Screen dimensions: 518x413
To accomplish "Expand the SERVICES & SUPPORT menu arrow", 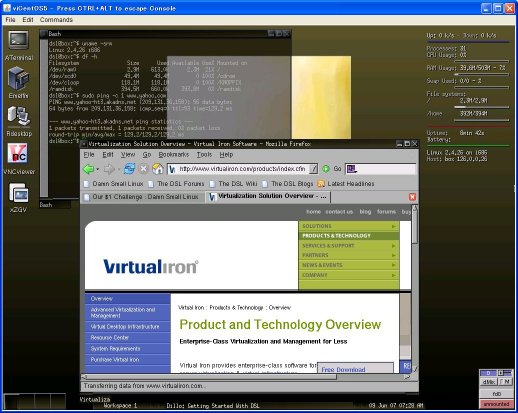I will (x=394, y=246).
